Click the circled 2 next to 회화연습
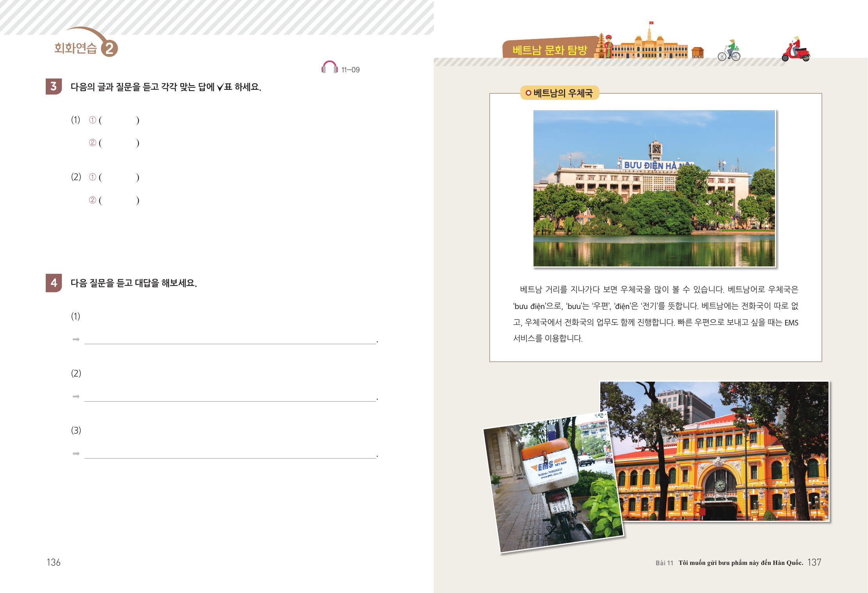868x593 pixels. (x=109, y=48)
